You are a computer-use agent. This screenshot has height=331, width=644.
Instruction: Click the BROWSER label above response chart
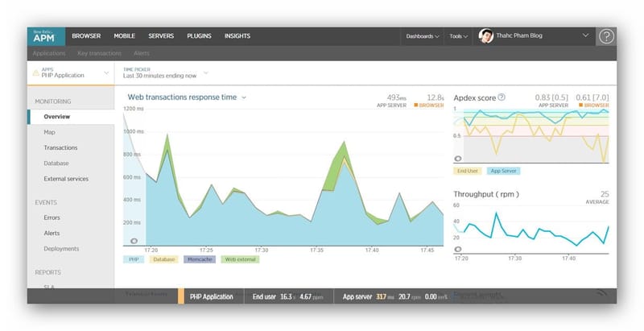point(429,106)
